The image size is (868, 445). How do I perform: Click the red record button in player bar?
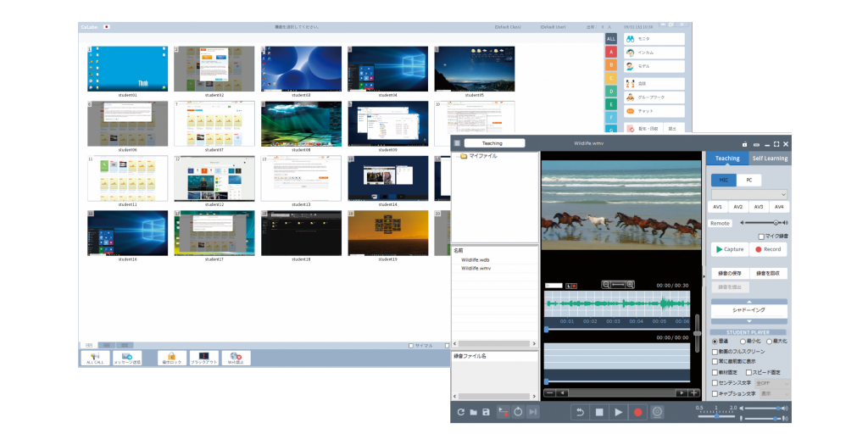click(637, 412)
